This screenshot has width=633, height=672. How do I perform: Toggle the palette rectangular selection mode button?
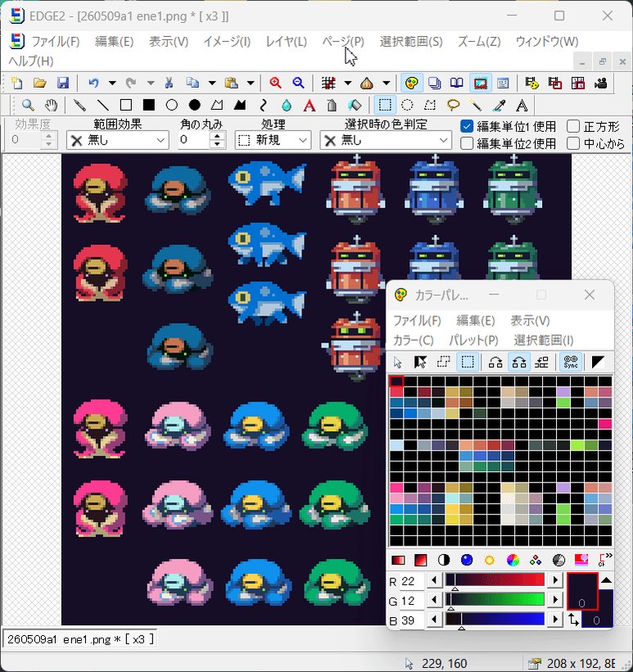tap(468, 362)
